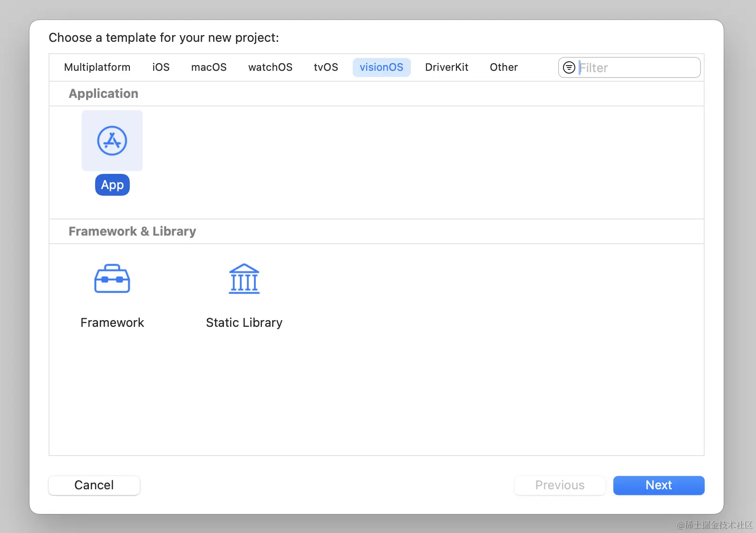Click the App label under Application

pos(112,185)
